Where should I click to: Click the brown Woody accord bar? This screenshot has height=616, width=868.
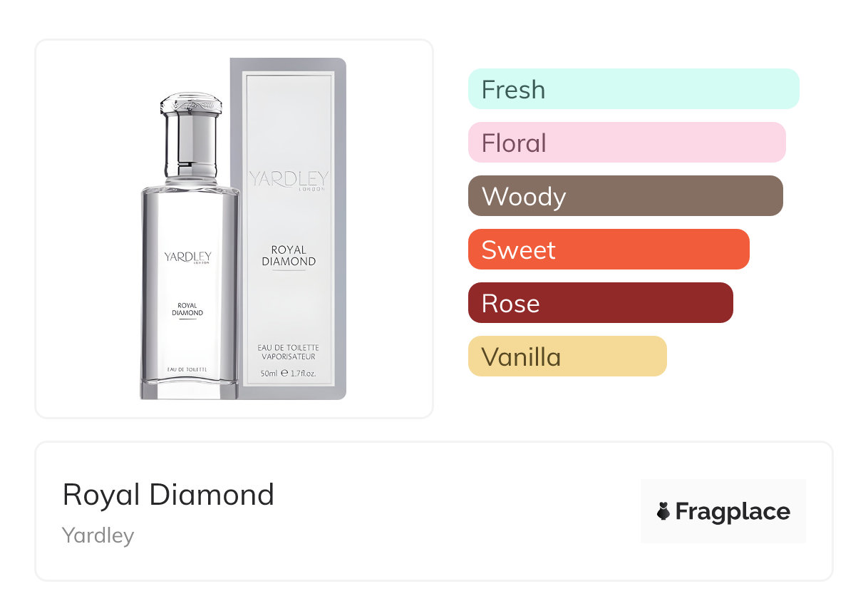pos(625,196)
